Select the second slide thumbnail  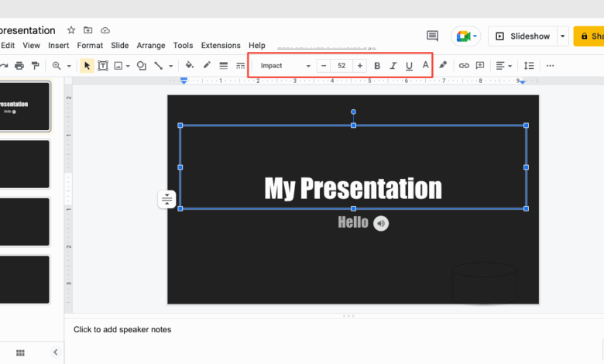pos(25,164)
